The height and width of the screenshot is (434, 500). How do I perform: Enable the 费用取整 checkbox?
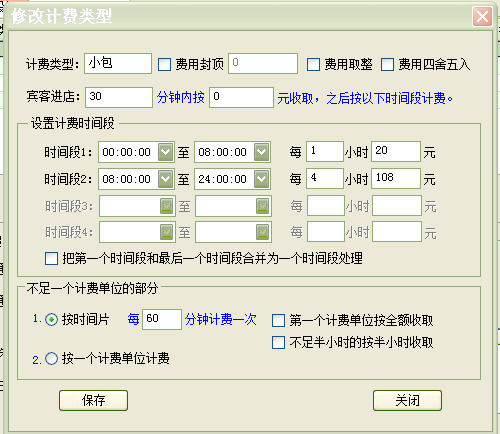pos(313,64)
